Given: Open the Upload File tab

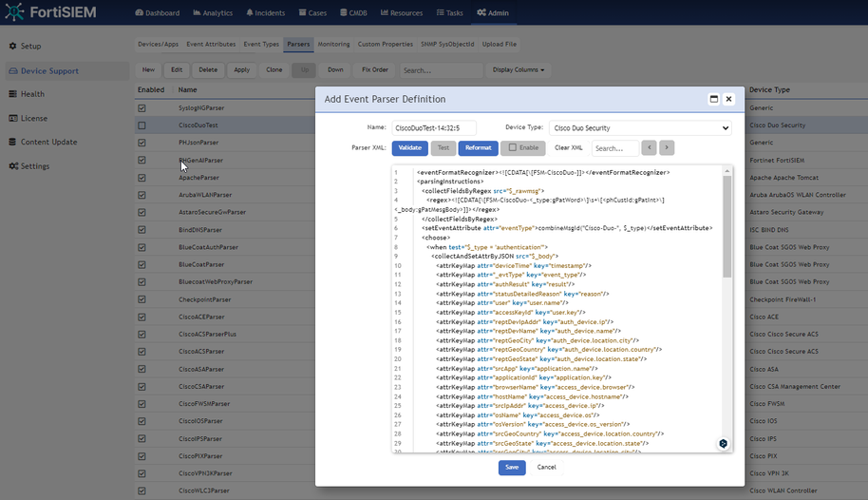Looking at the screenshot, I should pyautogui.click(x=500, y=45).
